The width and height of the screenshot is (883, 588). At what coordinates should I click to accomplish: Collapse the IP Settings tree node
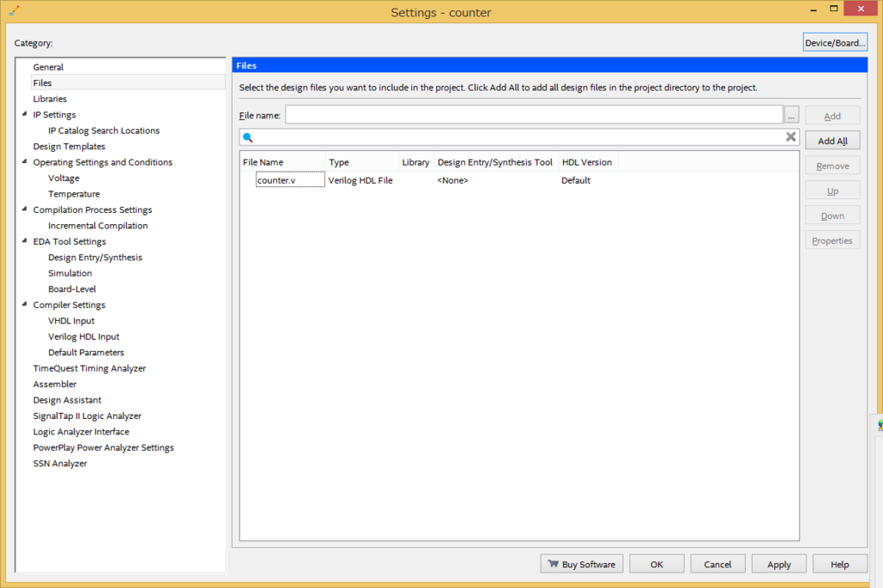click(x=24, y=114)
